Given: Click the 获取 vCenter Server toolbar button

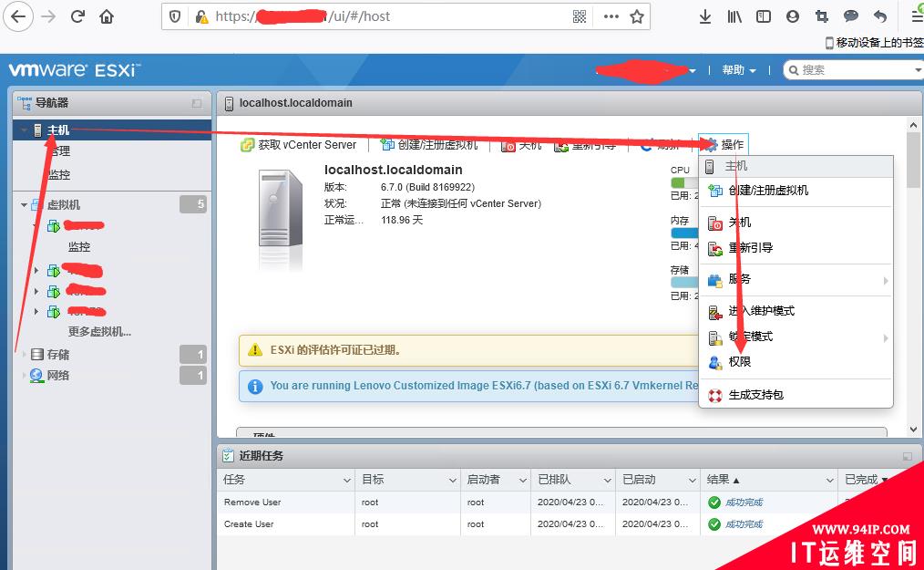Looking at the screenshot, I should pyautogui.click(x=299, y=145).
